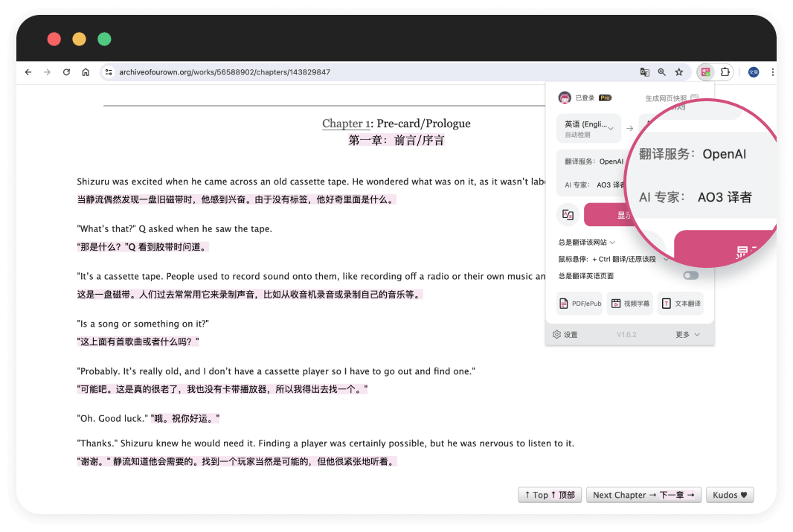Screen dimensions: 793x532
Task: Expand the source language 英语 dropdown
Action: [588, 128]
